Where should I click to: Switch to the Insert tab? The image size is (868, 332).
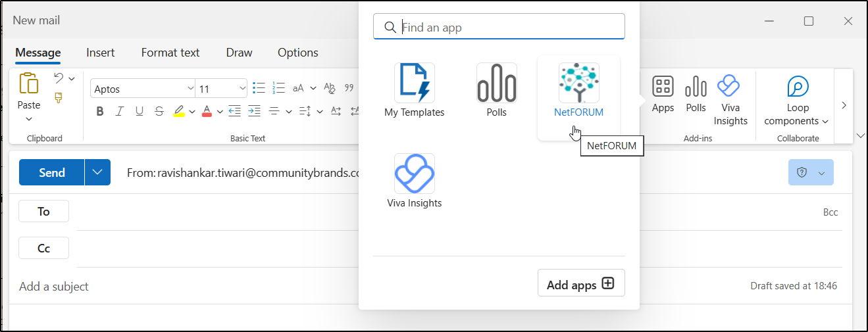coord(101,53)
